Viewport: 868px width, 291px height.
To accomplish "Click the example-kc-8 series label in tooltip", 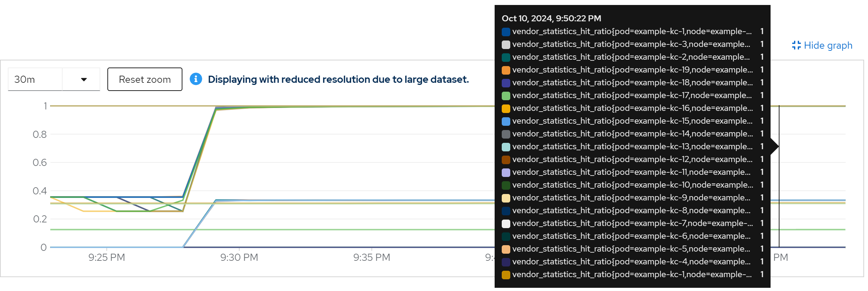I will [x=631, y=210].
